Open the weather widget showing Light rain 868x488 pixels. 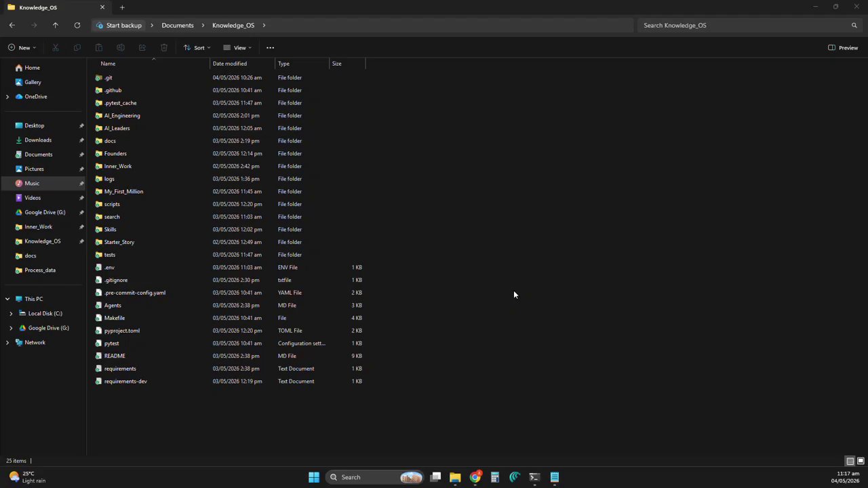(27, 477)
